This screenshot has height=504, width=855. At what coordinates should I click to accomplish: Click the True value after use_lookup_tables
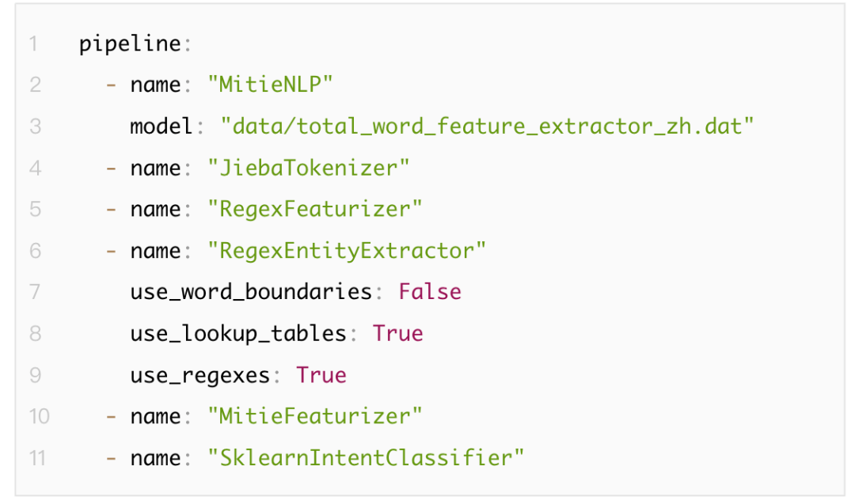pos(398,333)
